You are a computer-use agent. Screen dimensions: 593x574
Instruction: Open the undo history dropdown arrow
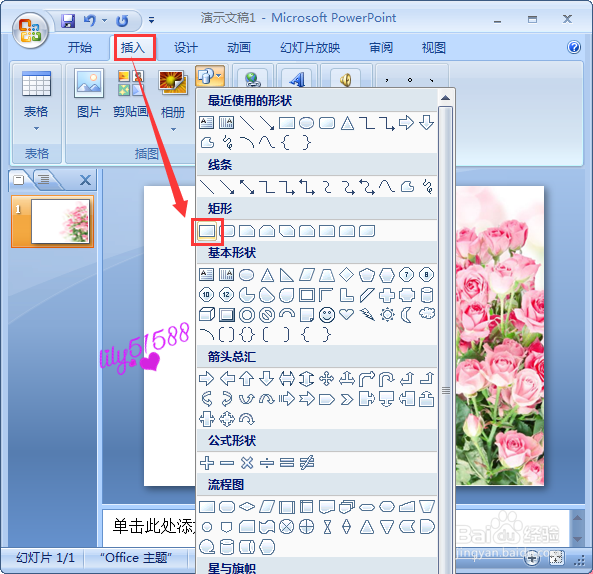[x=104, y=20]
